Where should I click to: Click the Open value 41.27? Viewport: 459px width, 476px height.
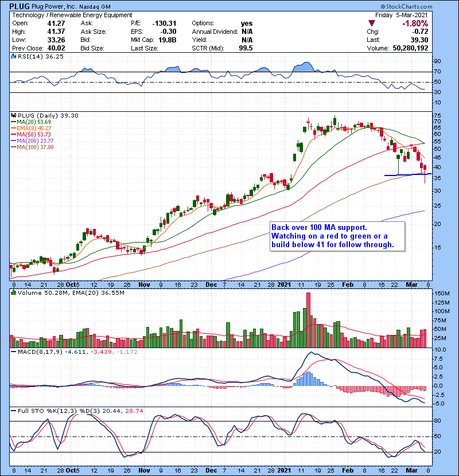pyautogui.click(x=56, y=24)
